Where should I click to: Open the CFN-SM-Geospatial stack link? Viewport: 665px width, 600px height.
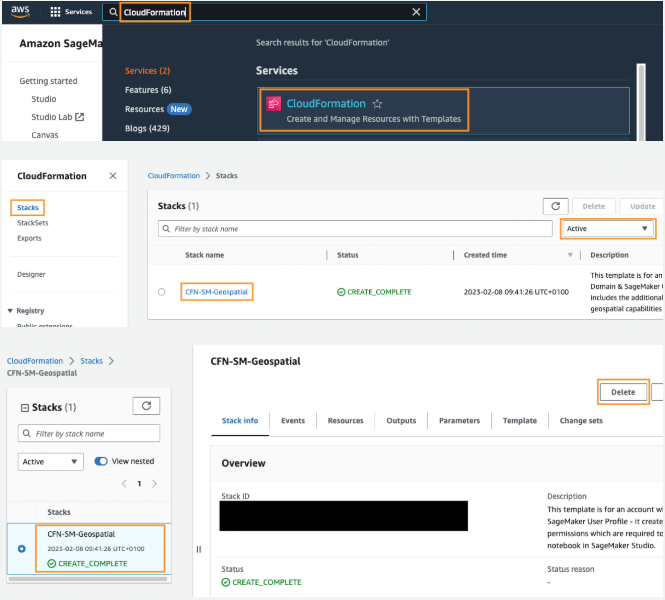coord(216,292)
